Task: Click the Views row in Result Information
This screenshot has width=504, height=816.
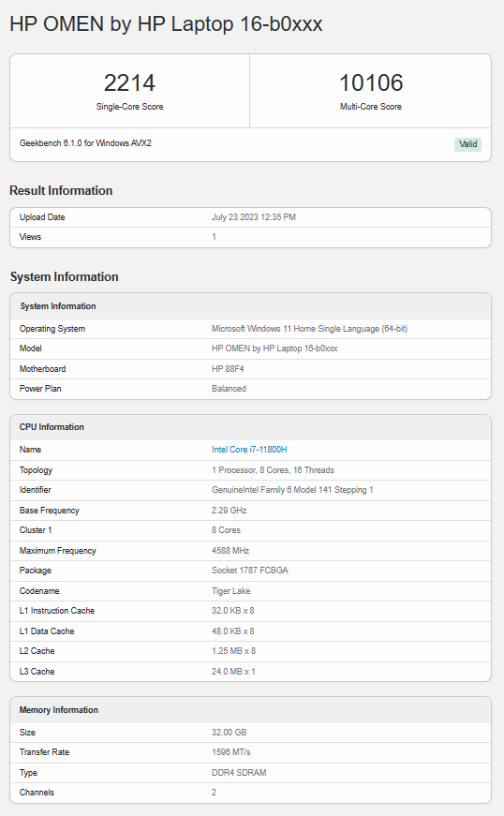Action: click(x=250, y=237)
